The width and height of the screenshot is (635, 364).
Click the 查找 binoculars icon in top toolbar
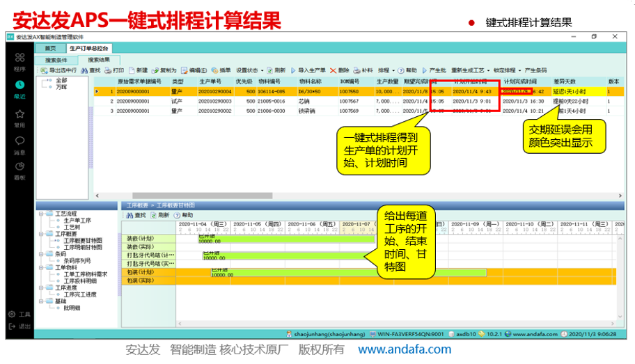pyautogui.click(x=84, y=70)
